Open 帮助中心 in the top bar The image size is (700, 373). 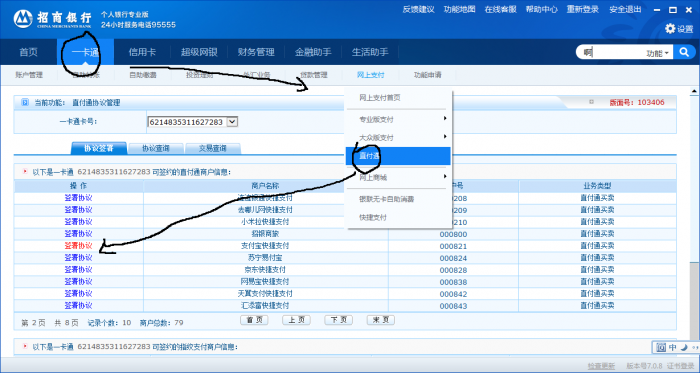click(542, 9)
